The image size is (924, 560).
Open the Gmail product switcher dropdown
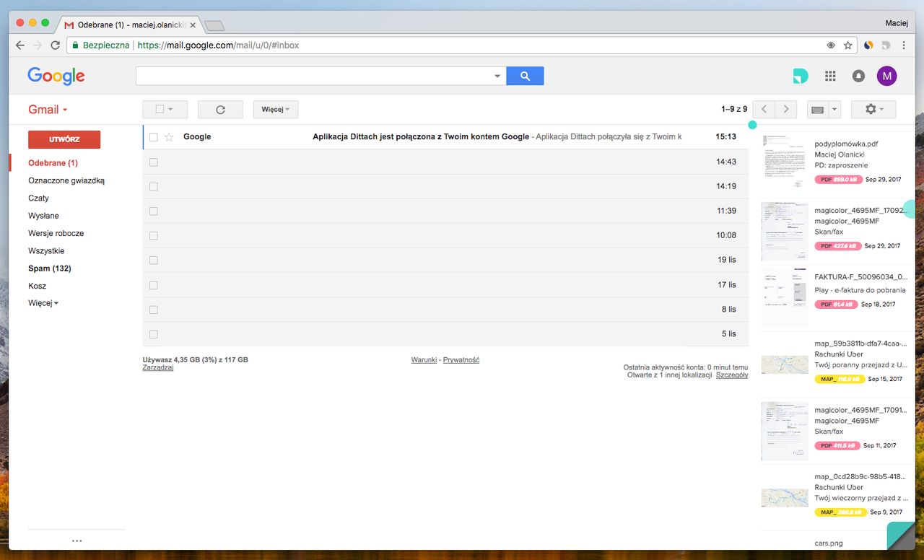click(x=48, y=110)
